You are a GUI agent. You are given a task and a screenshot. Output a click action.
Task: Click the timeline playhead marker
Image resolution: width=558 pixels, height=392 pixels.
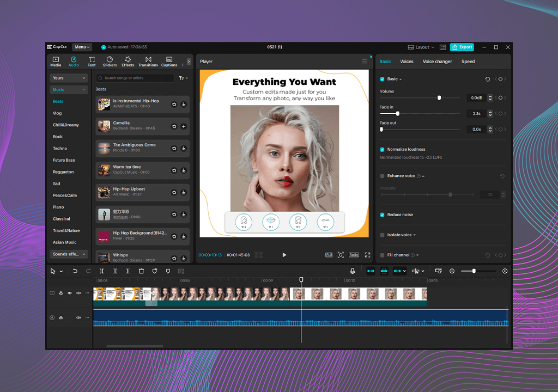(301, 280)
